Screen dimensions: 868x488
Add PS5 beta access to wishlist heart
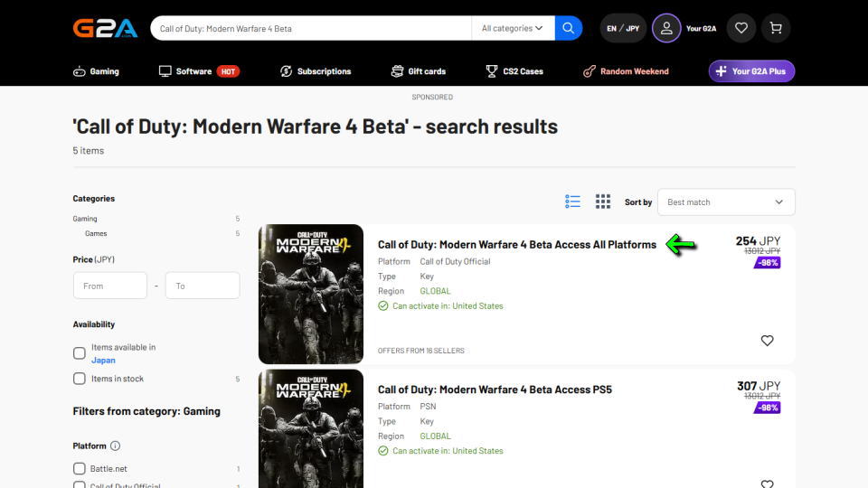(x=767, y=483)
